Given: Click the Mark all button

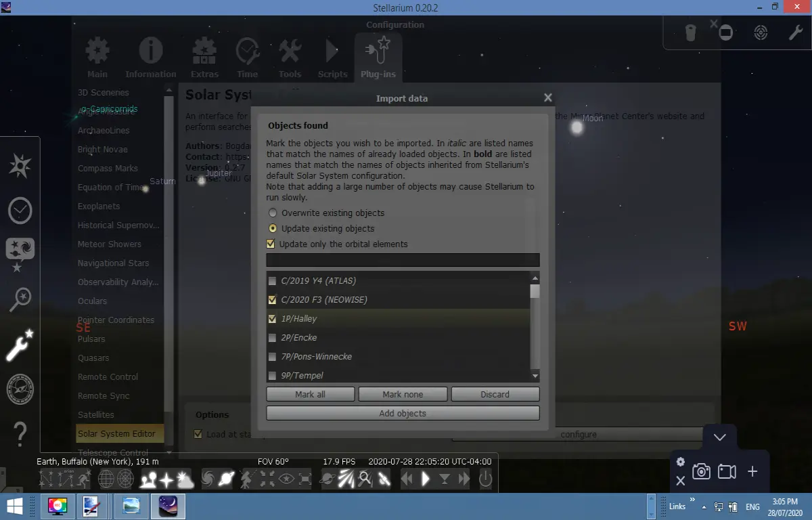Looking at the screenshot, I should coord(311,394).
